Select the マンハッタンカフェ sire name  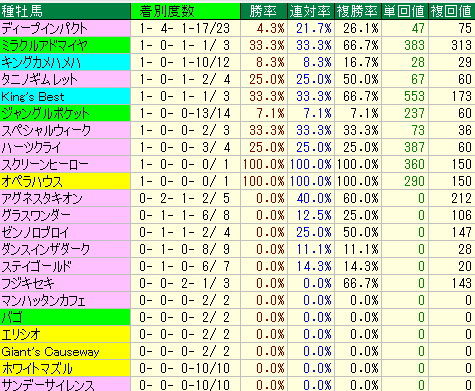pyautogui.click(x=44, y=301)
